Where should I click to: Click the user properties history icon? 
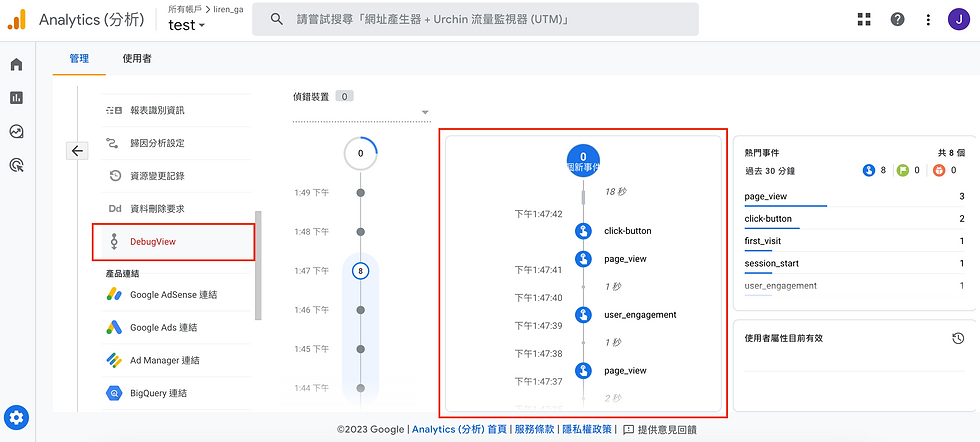958,338
